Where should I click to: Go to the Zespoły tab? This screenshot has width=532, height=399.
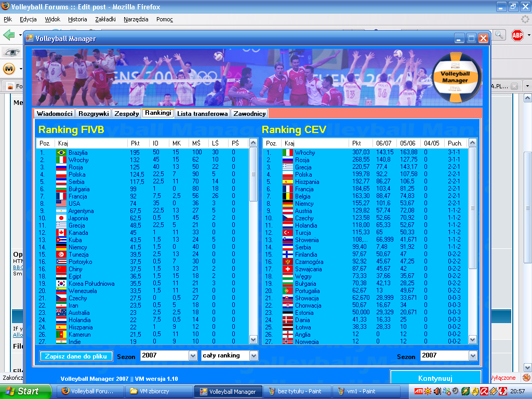[x=127, y=114]
